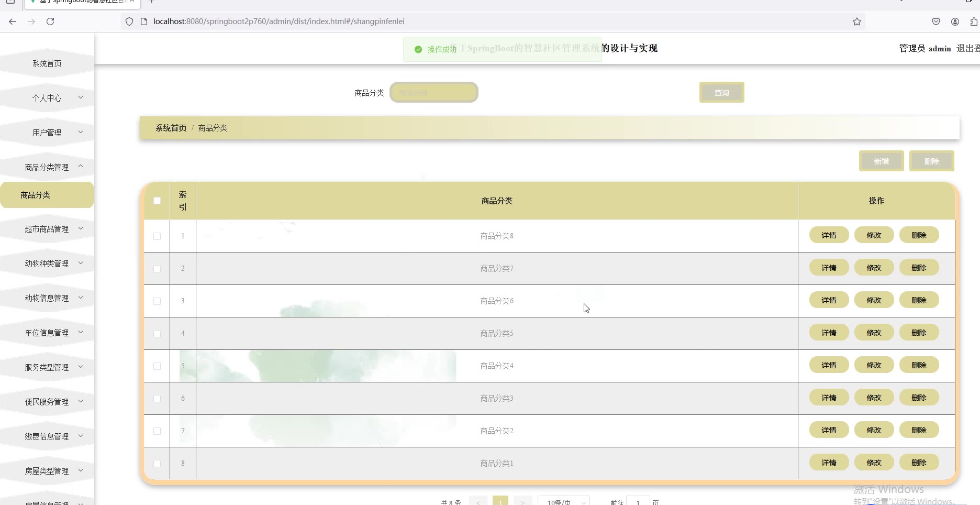Click the 退出登录 logout link
The image size is (980, 505).
tap(968, 48)
